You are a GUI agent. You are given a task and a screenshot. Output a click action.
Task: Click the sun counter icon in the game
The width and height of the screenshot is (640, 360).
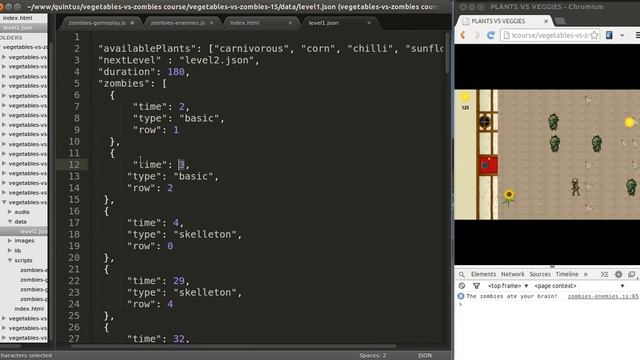pos(465,97)
